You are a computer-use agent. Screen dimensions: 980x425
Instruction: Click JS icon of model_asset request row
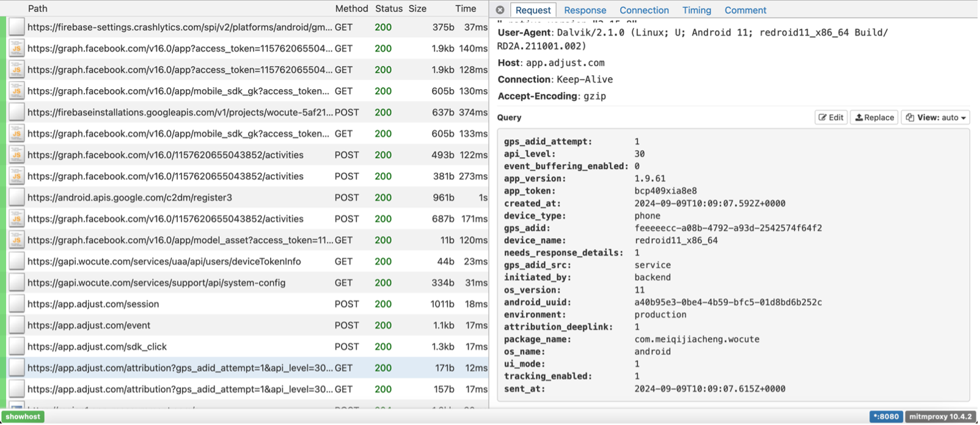click(16, 240)
